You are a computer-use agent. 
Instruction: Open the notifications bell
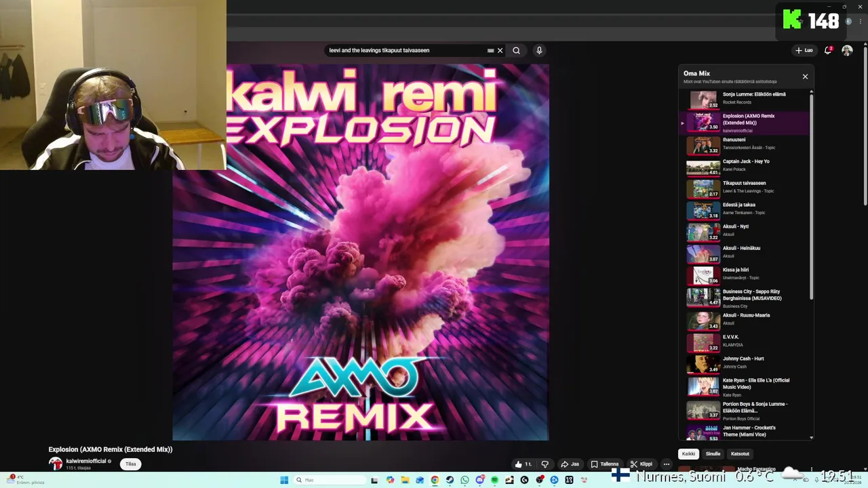(x=828, y=50)
